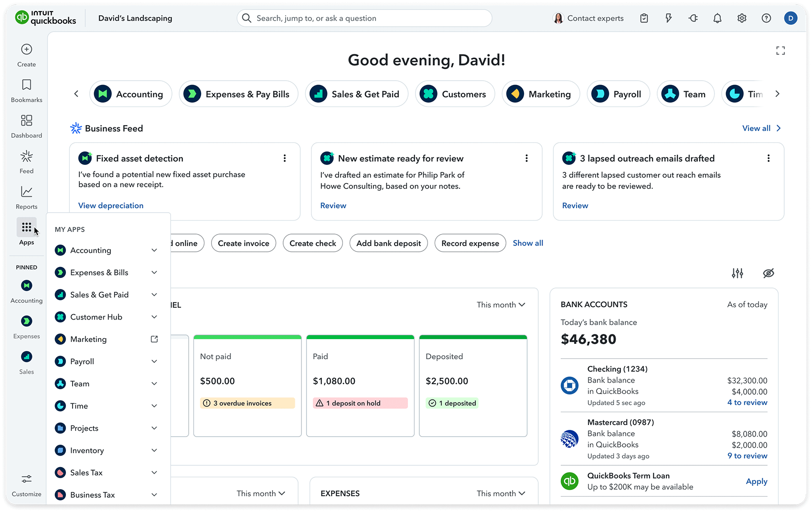
Task: Expand Accounting in My Apps menu
Action: point(154,250)
